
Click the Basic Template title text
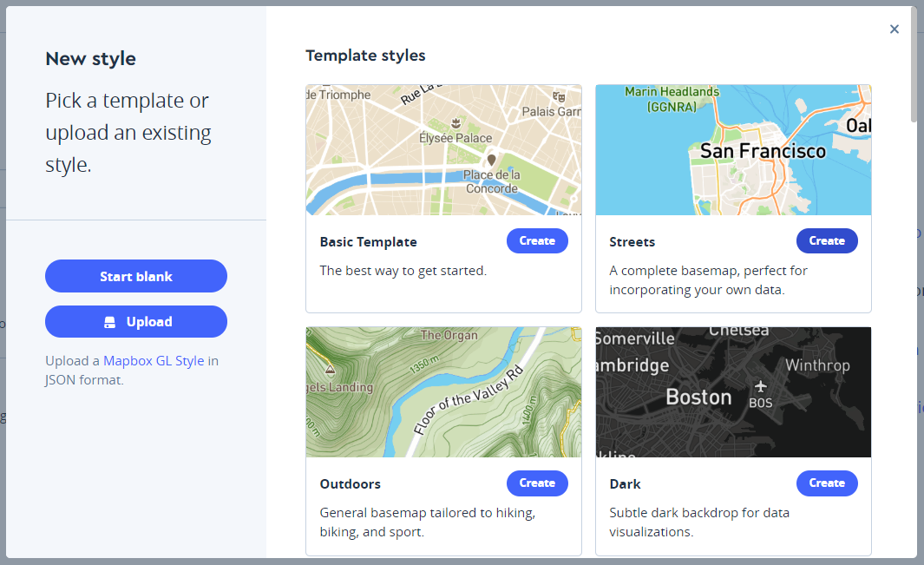368,241
